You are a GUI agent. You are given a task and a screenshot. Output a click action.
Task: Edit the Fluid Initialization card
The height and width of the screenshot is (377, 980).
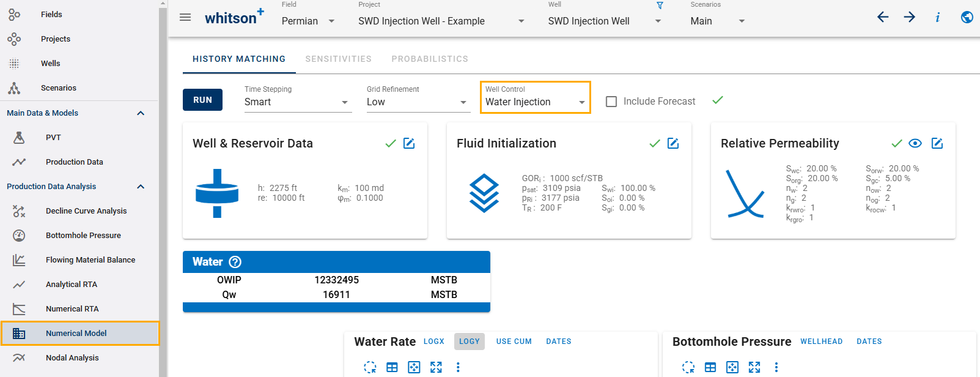click(673, 143)
